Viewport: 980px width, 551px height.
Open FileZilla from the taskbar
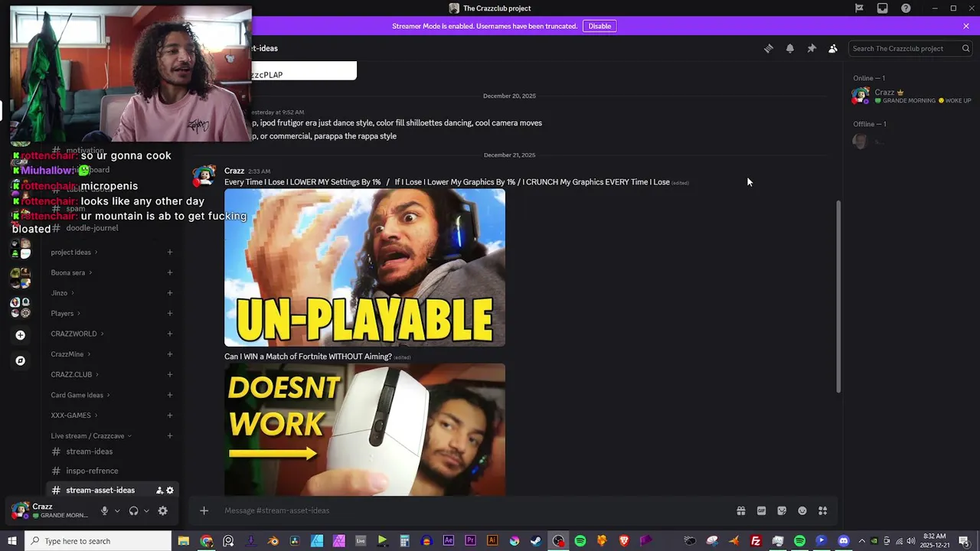756,541
